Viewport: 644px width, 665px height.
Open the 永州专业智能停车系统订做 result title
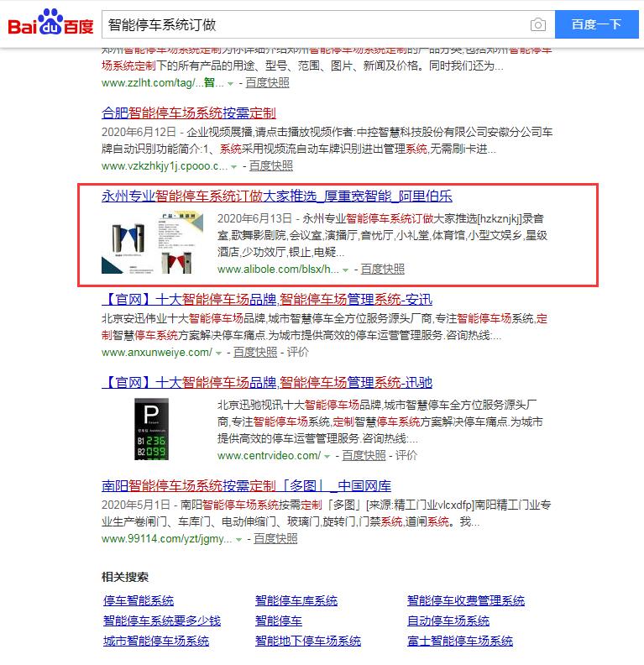(277, 196)
